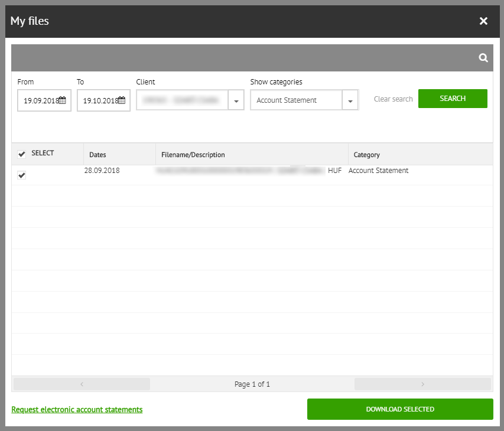This screenshot has width=504, height=431.
Task: Sort by the Category column header
Action: [x=366, y=155]
